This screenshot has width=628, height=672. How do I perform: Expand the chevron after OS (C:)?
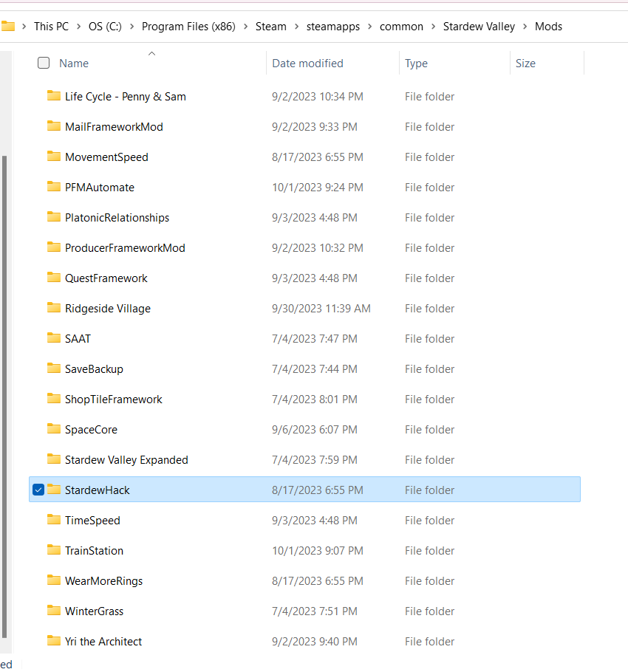point(132,27)
